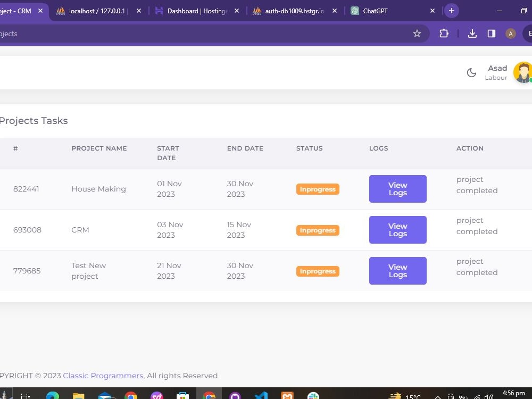The height and width of the screenshot is (399, 532).
Task: Click the Inprogress status badge for House Making
Action: [318, 189]
